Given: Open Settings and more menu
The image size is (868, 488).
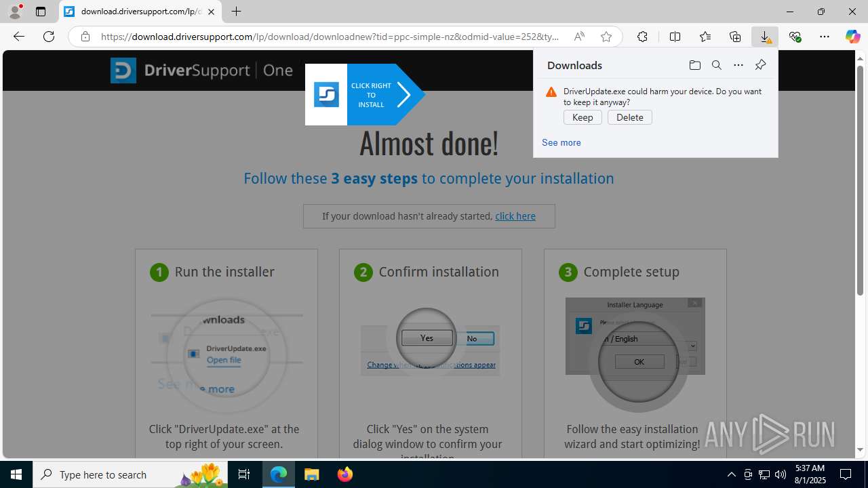Looking at the screenshot, I should tap(825, 37).
